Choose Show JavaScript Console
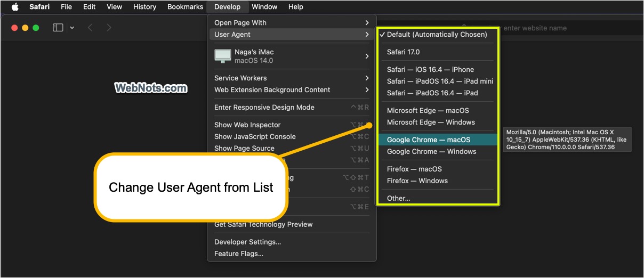Screen dimensions: 644x278 (x=292, y=136)
